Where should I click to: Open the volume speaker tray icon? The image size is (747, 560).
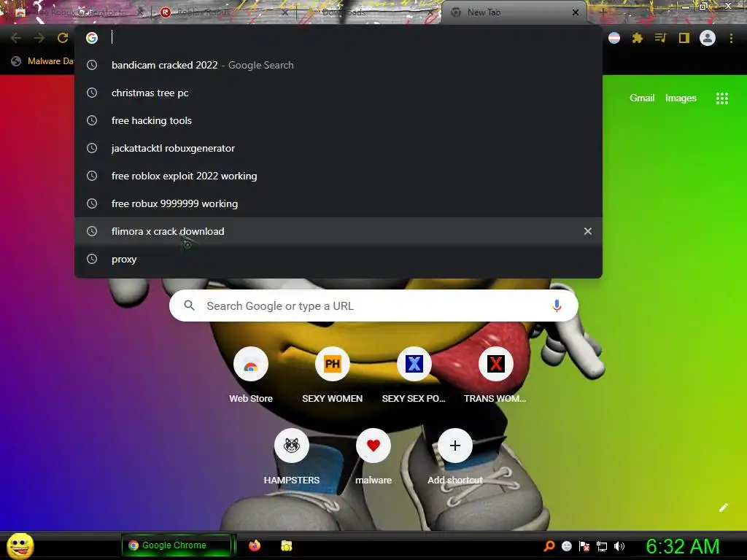(619, 546)
